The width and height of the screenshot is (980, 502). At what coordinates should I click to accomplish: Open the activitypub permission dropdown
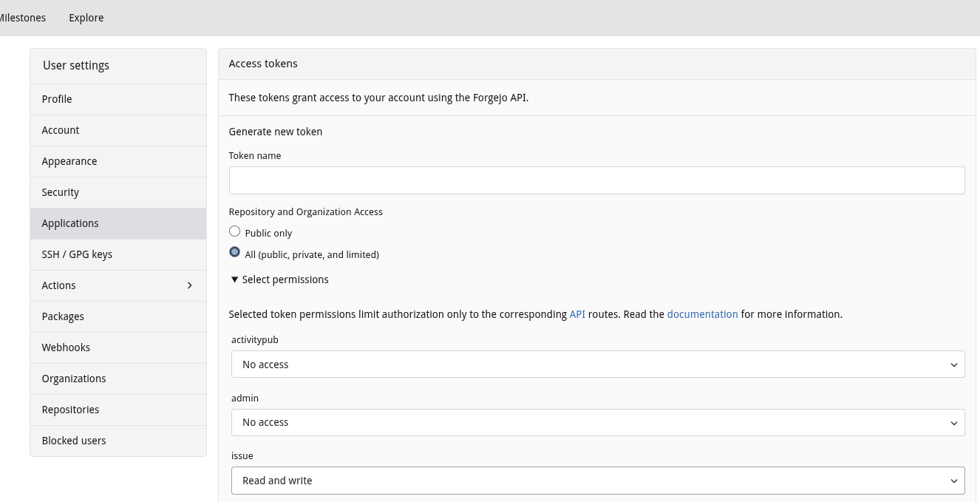point(597,364)
